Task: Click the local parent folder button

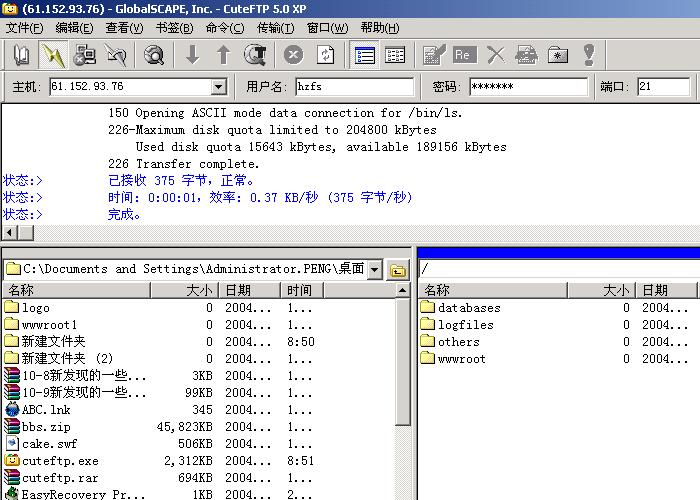Action: [x=397, y=270]
